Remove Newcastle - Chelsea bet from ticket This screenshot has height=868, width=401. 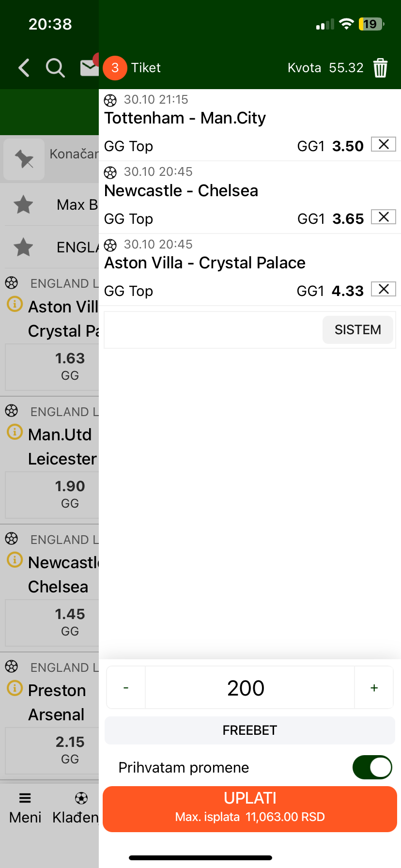point(384,217)
